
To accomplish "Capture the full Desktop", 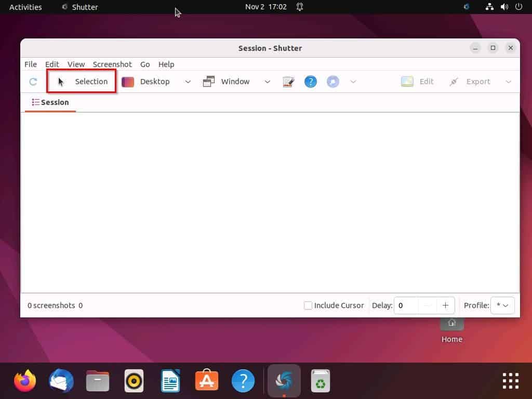I will click(x=146, y=82).
